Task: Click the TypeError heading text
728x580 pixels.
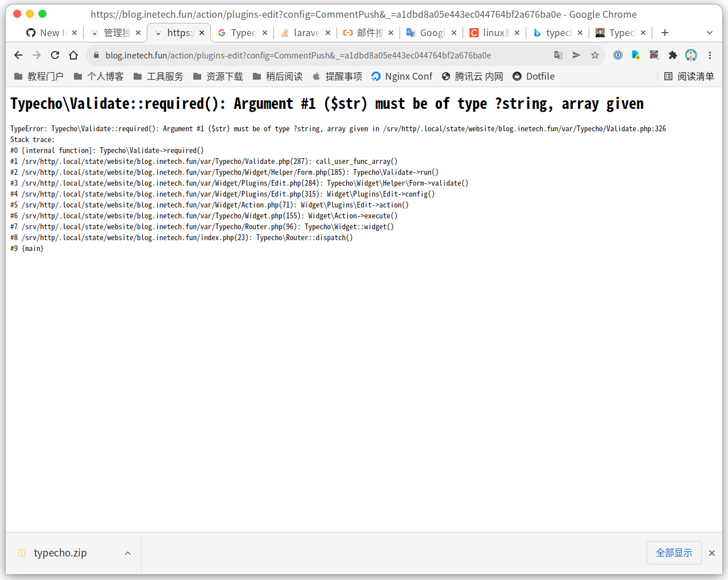Action: [x=327, y=104]
